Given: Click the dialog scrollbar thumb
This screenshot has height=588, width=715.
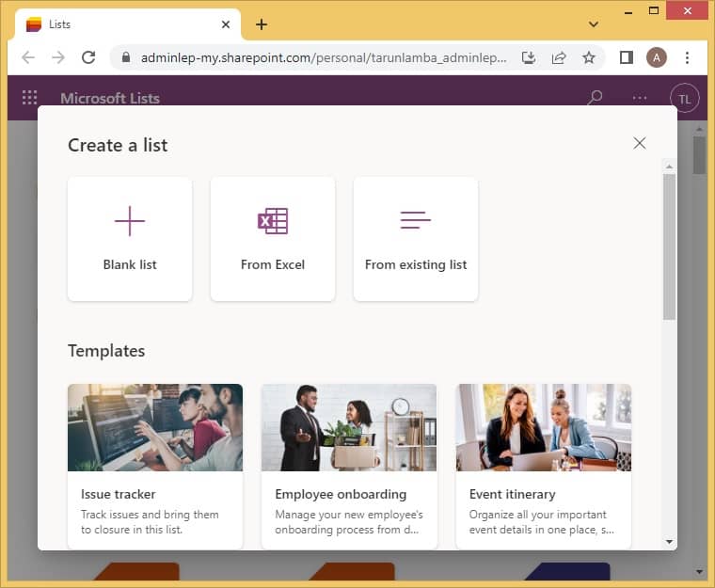Looking at the screenshot, I should (x=669, y=246).
